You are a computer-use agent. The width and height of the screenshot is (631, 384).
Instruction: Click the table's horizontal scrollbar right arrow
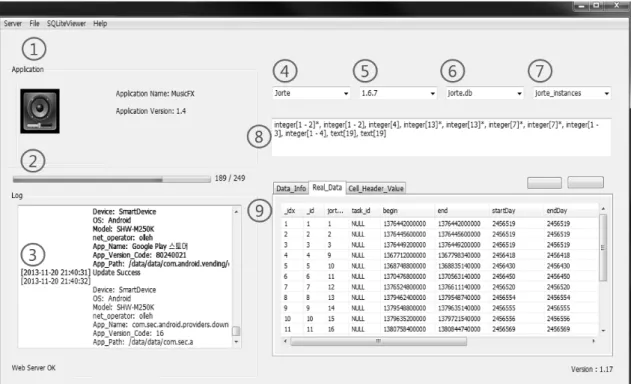[594, 341]
